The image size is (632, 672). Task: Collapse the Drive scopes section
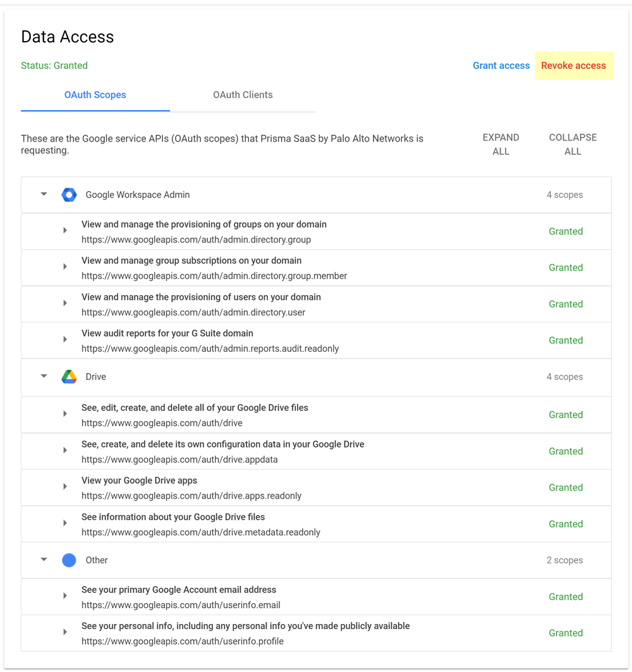[x=44, y=377]
